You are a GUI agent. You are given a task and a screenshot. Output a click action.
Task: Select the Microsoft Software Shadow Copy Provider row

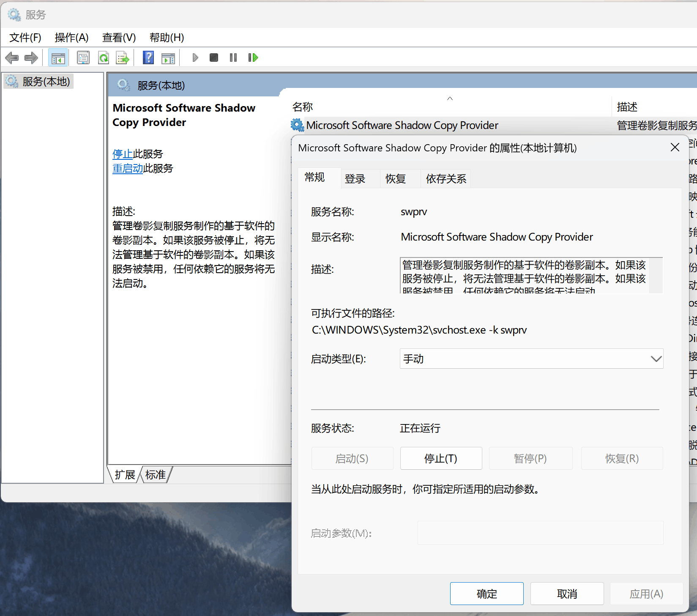[493, 125]
